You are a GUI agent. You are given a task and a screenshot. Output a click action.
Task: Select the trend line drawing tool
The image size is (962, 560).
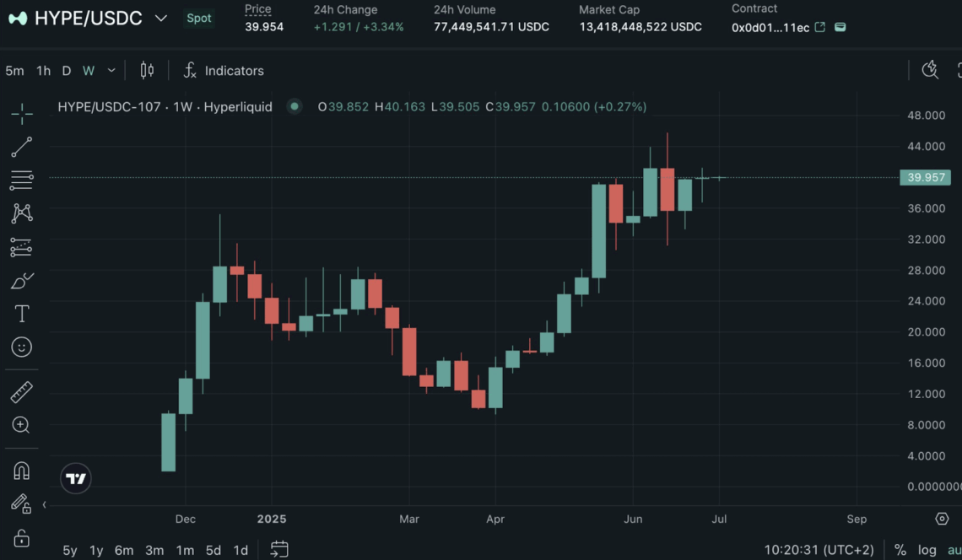21,146
